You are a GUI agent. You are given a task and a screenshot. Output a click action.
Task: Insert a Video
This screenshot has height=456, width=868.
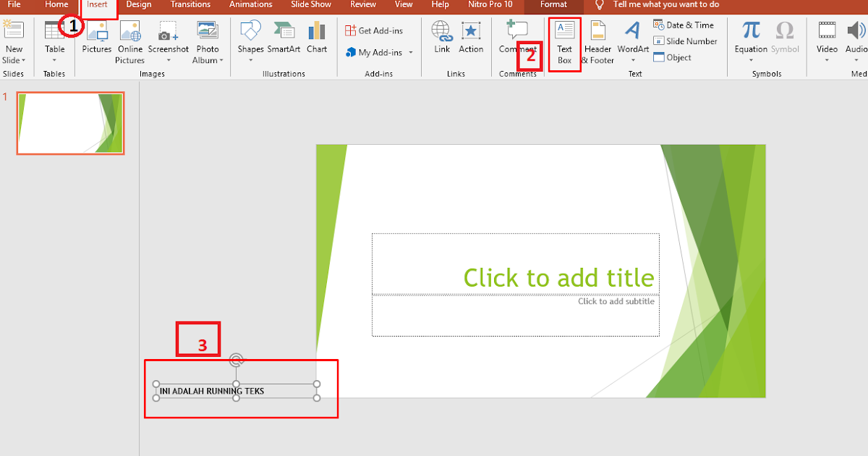[827, 42]
